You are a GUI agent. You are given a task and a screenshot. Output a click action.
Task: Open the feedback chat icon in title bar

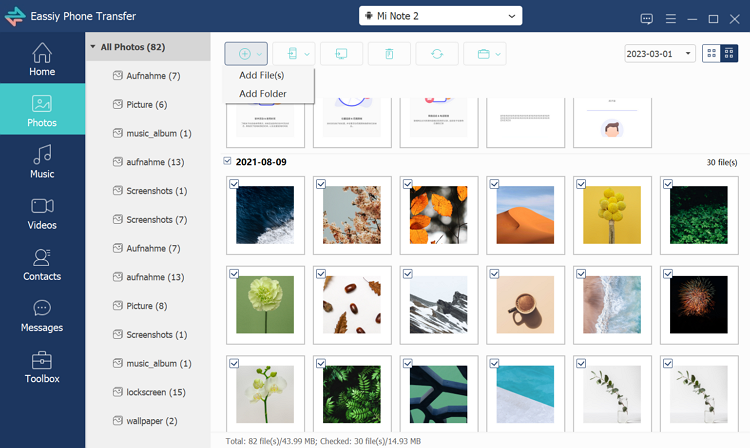tap(646, 19)
